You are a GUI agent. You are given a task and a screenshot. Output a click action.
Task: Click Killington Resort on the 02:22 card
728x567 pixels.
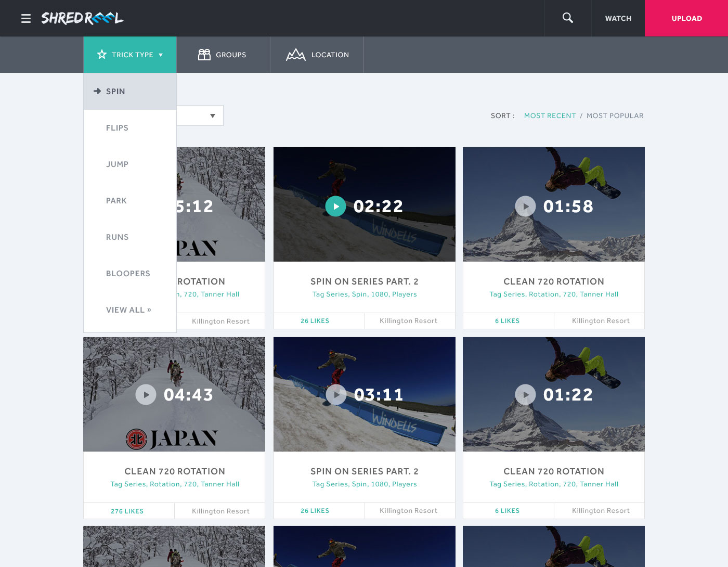point(409,321)
